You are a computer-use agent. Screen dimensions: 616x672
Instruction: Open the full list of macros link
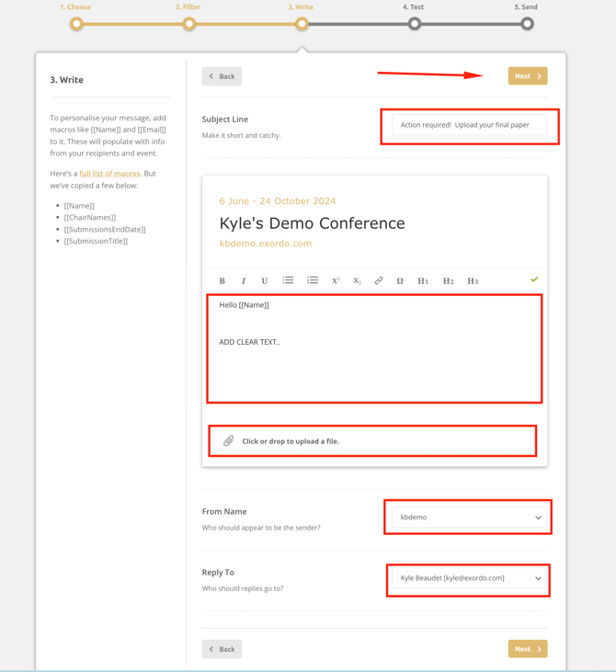[x=109, y=174]
